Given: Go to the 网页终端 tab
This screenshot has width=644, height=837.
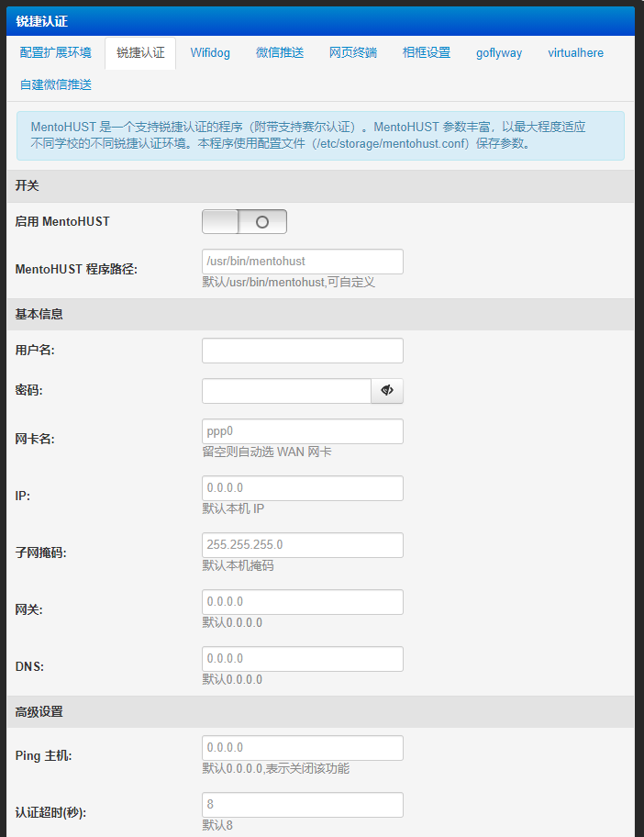Looking at the screenshot, I should click(353, 53).
